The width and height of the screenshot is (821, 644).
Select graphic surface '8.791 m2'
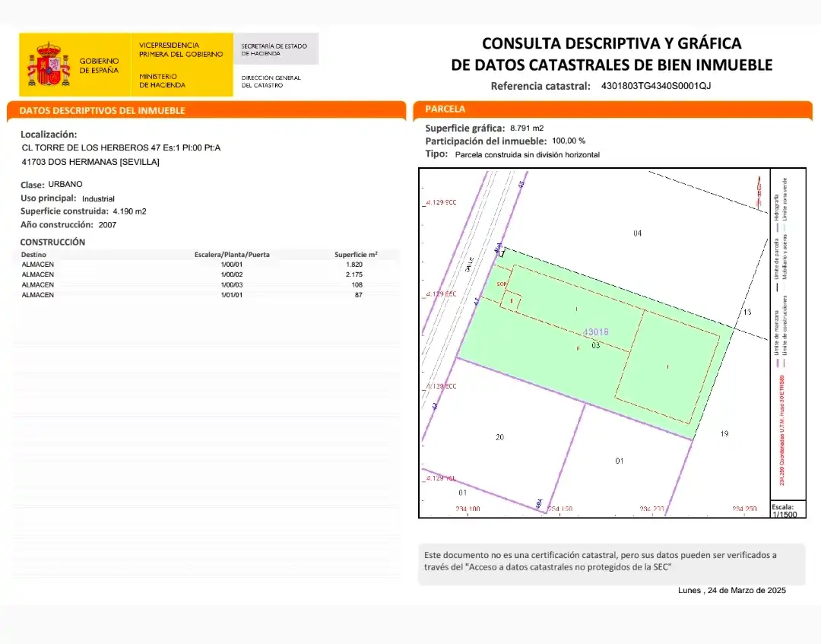point(527,128)
